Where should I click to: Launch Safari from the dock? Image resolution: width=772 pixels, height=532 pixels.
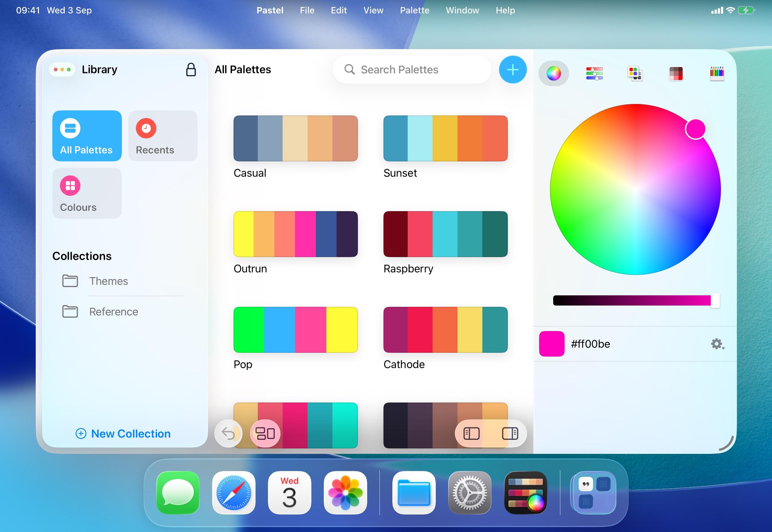(x=234, y=493)
